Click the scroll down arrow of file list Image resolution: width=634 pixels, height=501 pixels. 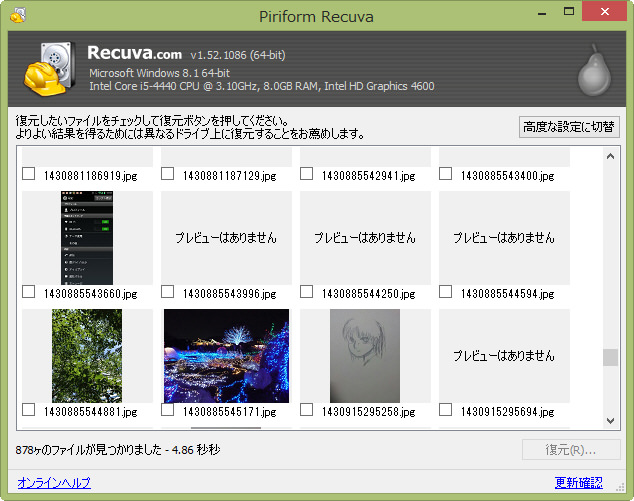pos(611,421)
